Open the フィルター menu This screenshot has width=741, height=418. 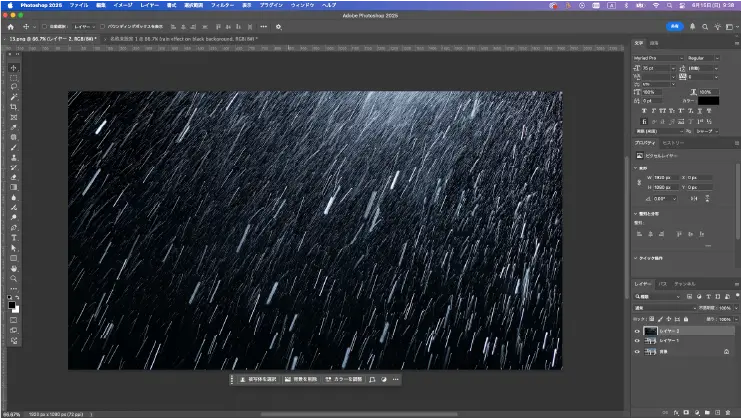tap(222, 5)
